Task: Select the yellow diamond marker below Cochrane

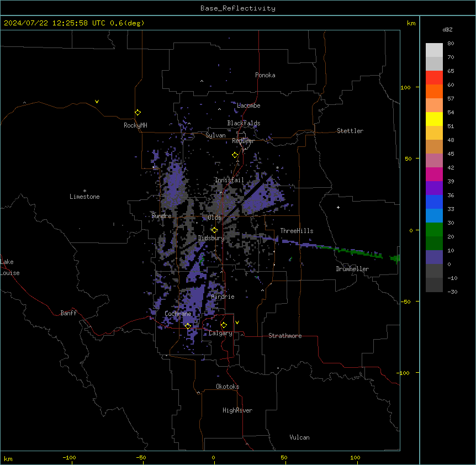Action: [x=188, y=326]
